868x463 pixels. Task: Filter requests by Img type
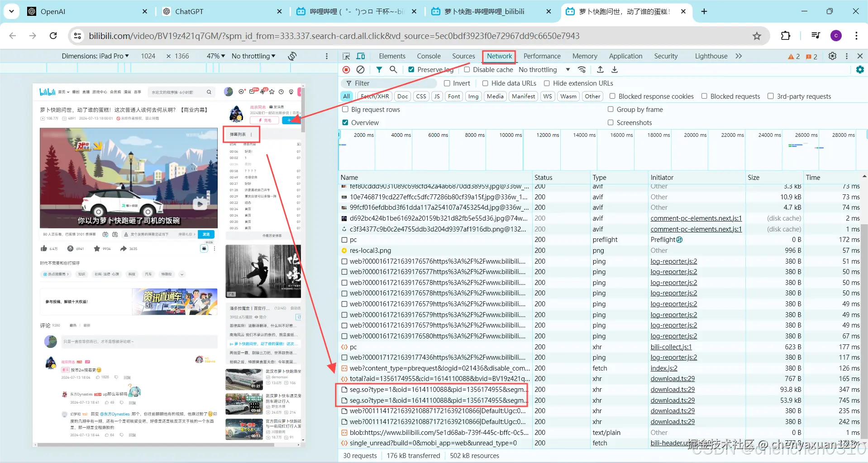[x=473, y=96]
